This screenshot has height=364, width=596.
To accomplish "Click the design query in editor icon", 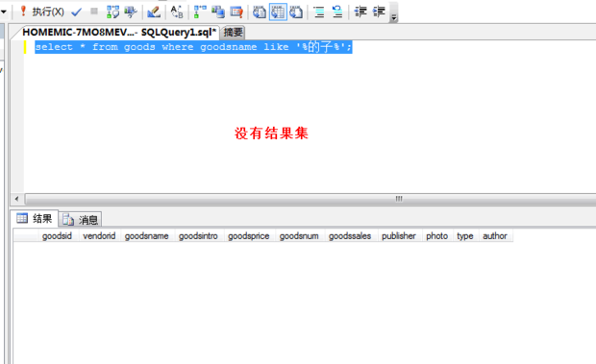I will click(x=154, y=12).
